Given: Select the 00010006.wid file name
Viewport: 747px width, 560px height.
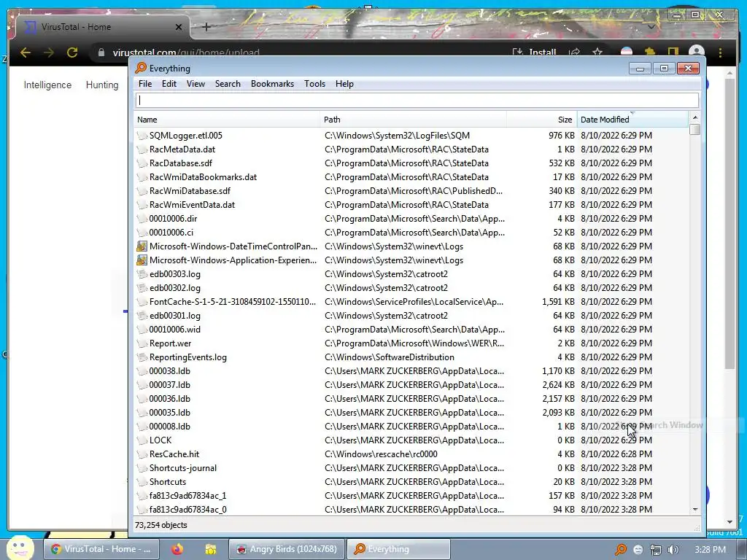Looking at the screenshot, I should [x=174, y=330].
